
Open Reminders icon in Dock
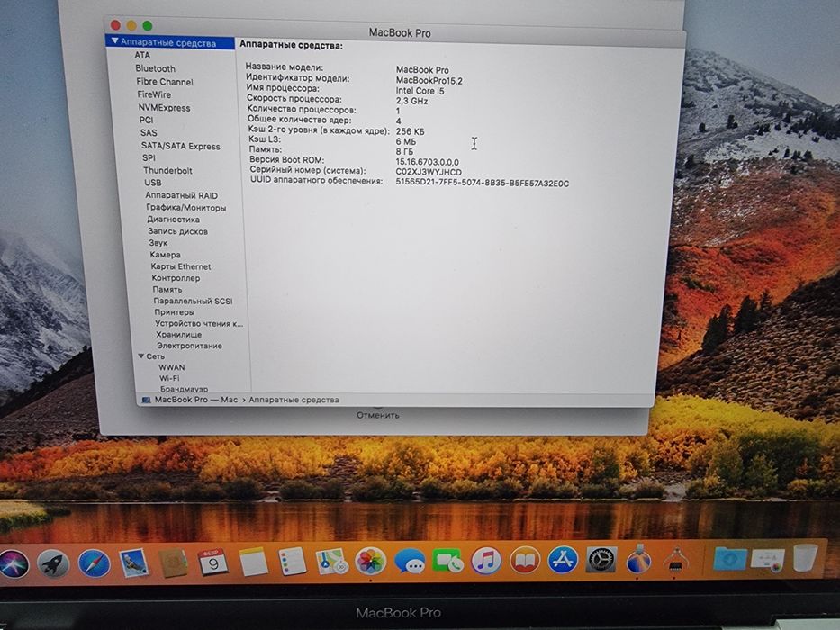pos(293,562)
